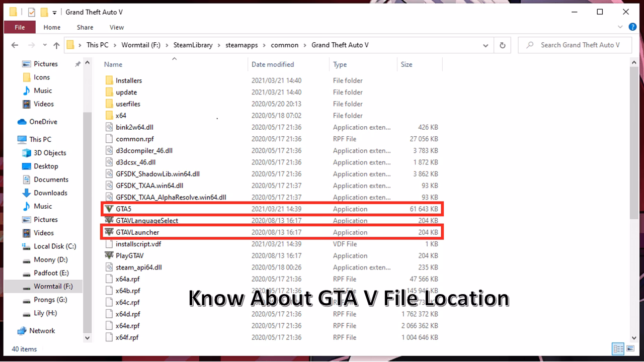Screen dimensions: 644x362
Task: Go forward with the Forward arrow
Action: click(31, 45)
